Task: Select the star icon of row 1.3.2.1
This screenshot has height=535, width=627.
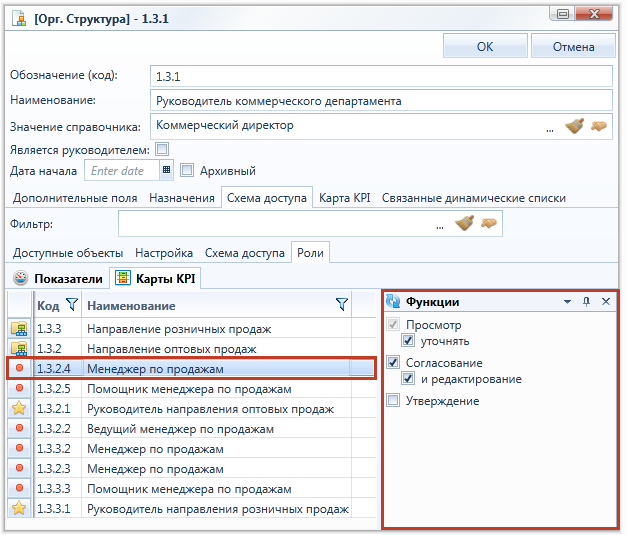Action: pyautogui.click(x=19, y=409)
